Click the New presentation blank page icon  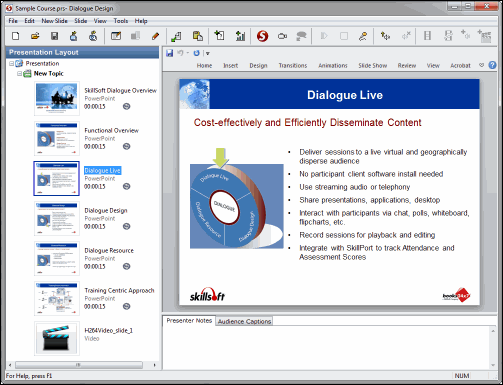point(15,36)
